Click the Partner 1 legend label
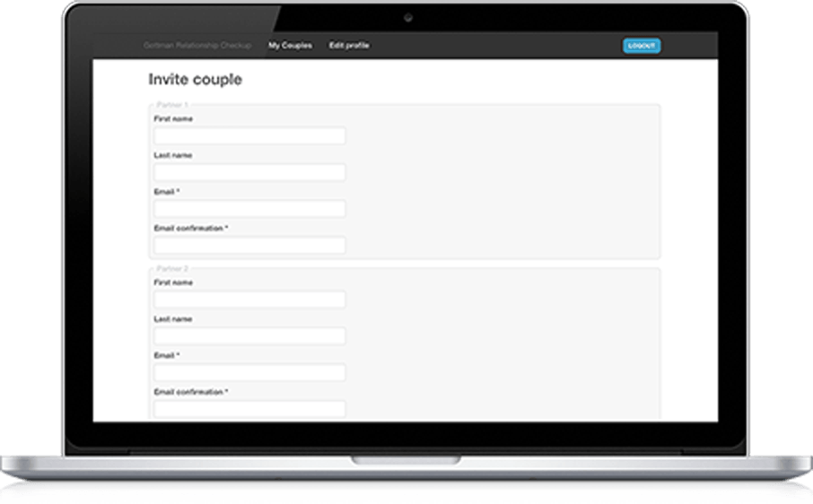This screenshot has width=813, height=504. tap(172, 105)
